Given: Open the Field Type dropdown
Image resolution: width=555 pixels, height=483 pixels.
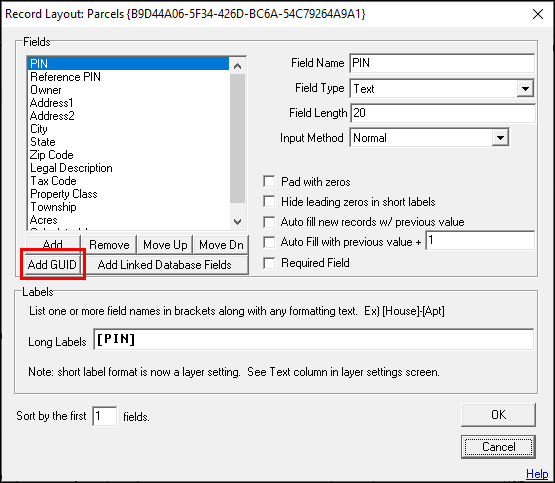Looking at the screenshot, I should tap(525, 88).
